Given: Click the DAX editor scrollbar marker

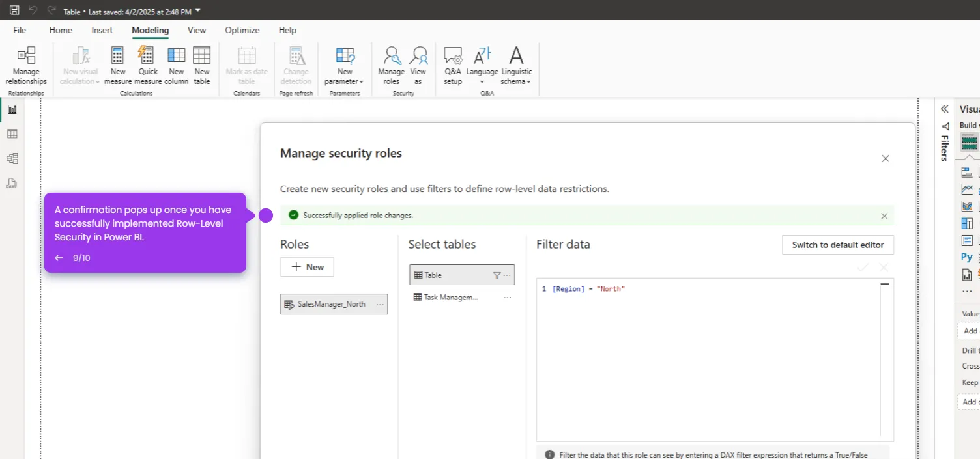Looking at the screenshot, I should point(884,285).
